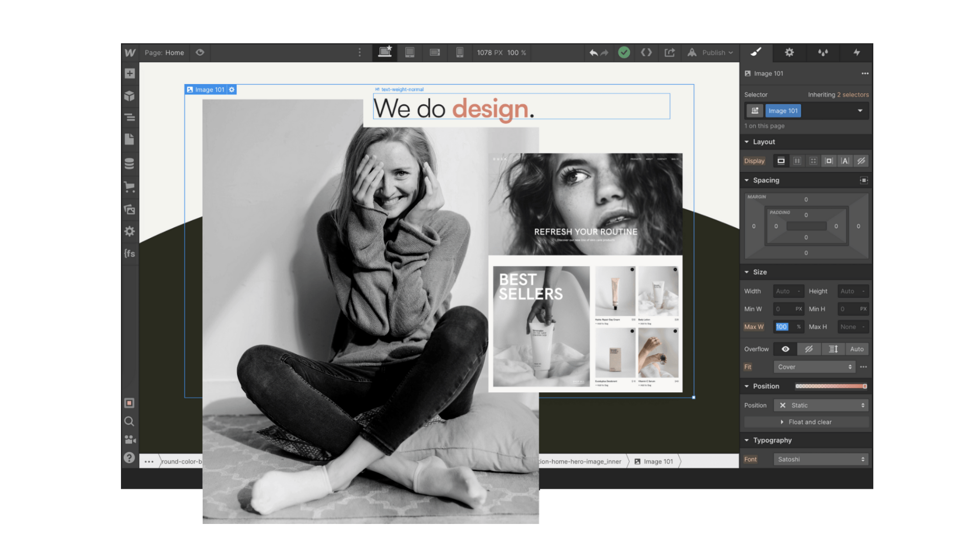Screen dimensions: 980x551
Task: Open the Ecommerce cart panel
Action: pyautogui.click(x=130, y=187)
